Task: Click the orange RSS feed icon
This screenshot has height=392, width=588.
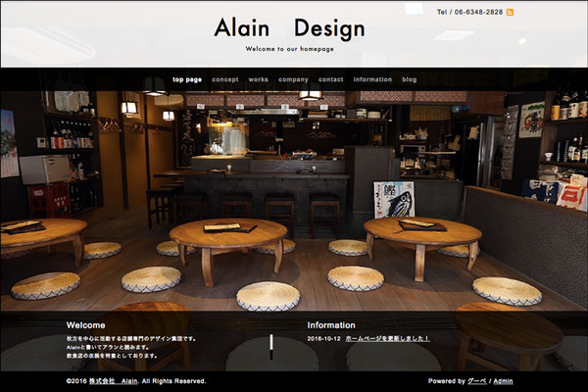Action: point(510,13)
